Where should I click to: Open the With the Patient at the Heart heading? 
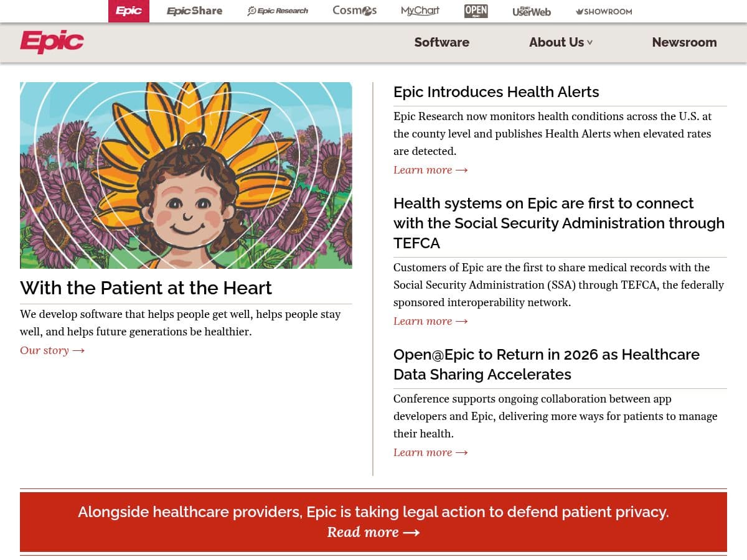coord(146,288)
